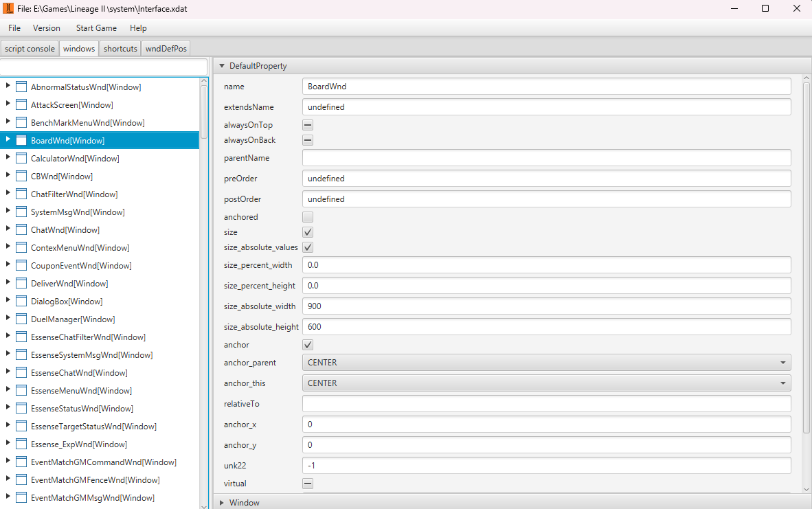Image resolution: width=812 pixels, height=509 pixels.
Task: Expand the DialogBox tree node
Action: click(x=8, y=299)
